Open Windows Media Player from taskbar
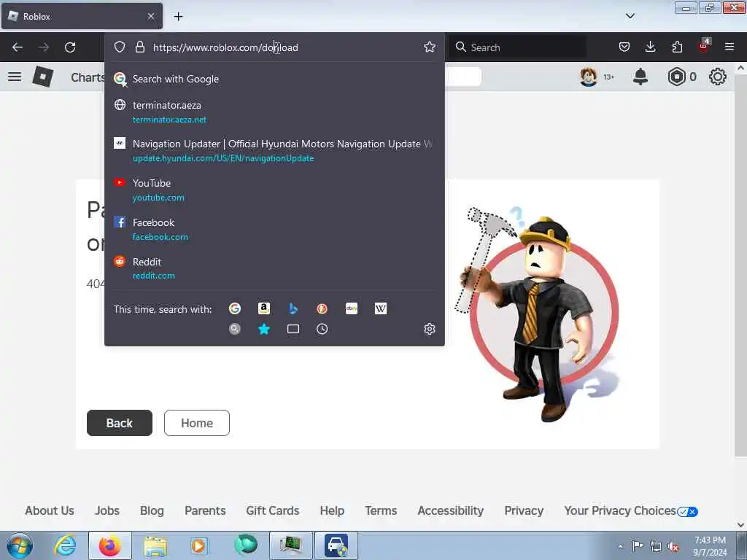 click(198, 545)
